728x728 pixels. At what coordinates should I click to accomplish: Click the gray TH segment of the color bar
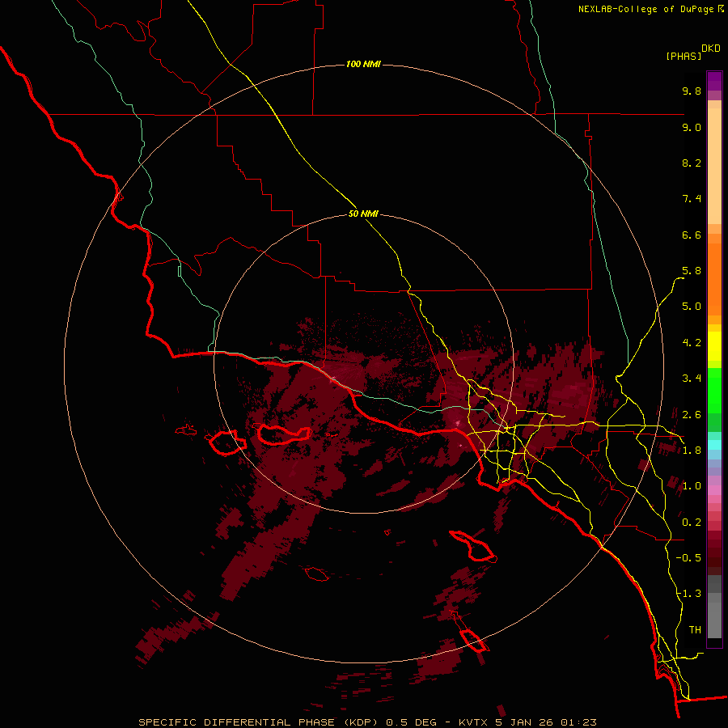pyautogui.click(x=714, y=614)
